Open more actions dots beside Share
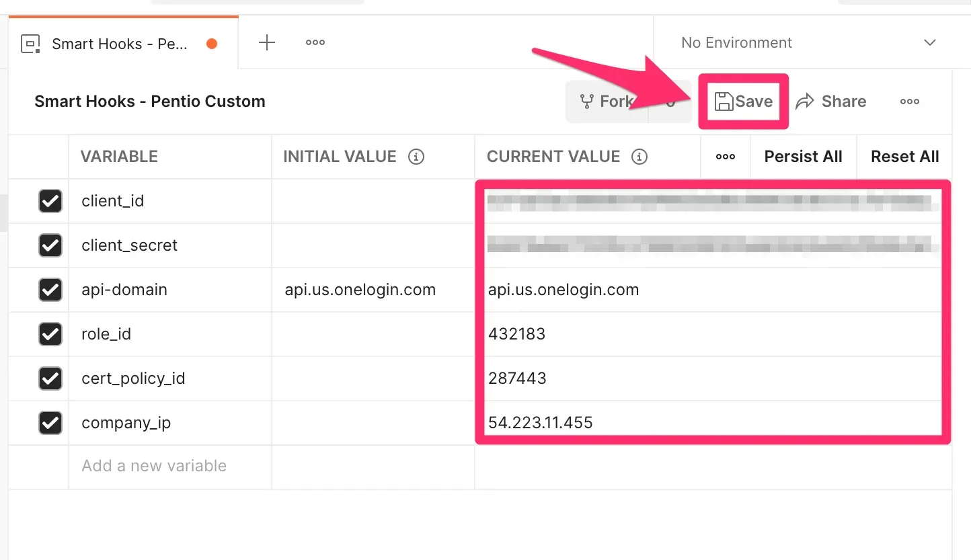Image resolution: width=971 pixels, height=560 pixels. click(909, 102)
